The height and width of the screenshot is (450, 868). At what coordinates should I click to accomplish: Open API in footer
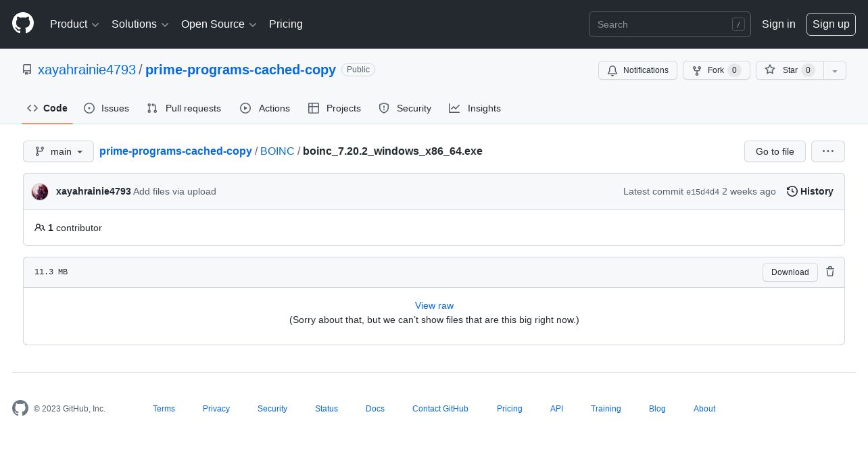[x=556, y=409]
